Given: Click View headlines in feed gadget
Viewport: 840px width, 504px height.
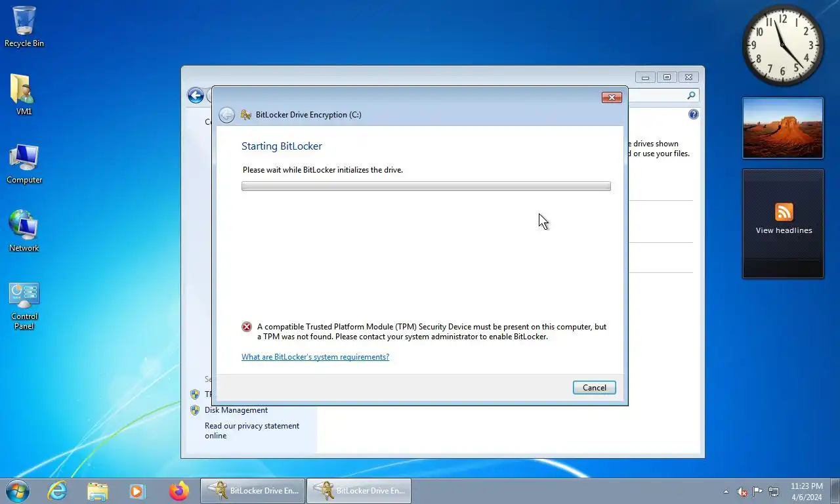Looking at the screenshot, I should click(784, 230).
